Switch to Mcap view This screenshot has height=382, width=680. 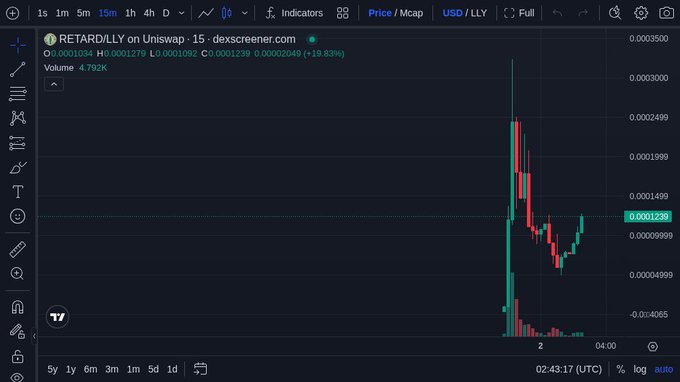(x=411, y=13)
